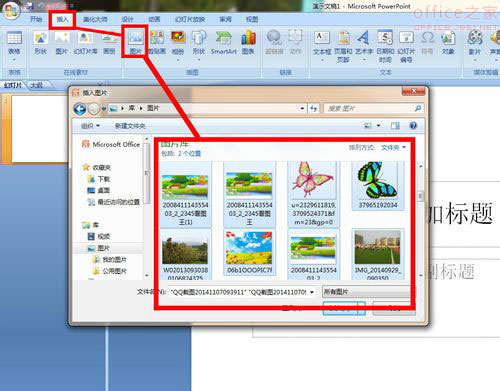Click the refresh button beside the address bar

tap(313, 108)
